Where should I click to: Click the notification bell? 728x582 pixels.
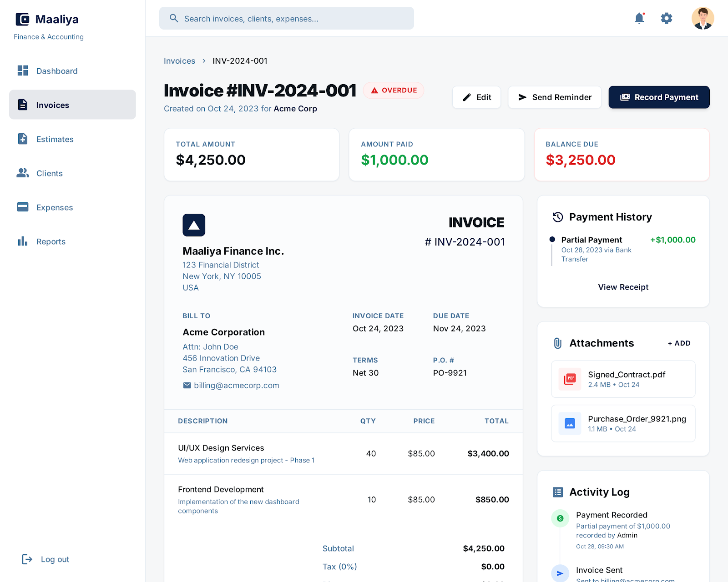[639, 18]
